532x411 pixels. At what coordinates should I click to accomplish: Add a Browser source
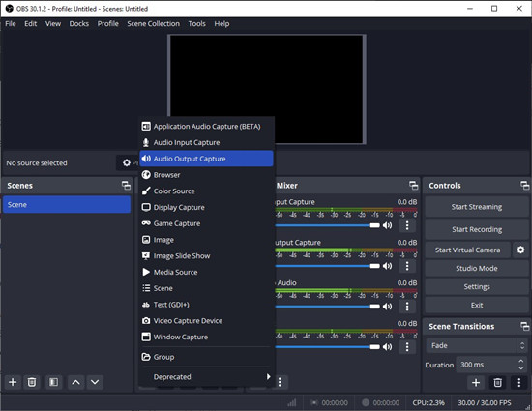206,175
